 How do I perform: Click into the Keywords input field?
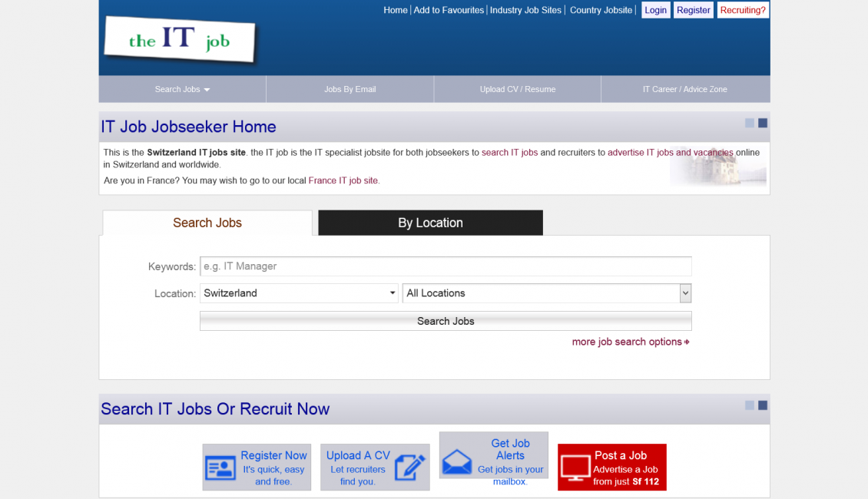point(446,266)
